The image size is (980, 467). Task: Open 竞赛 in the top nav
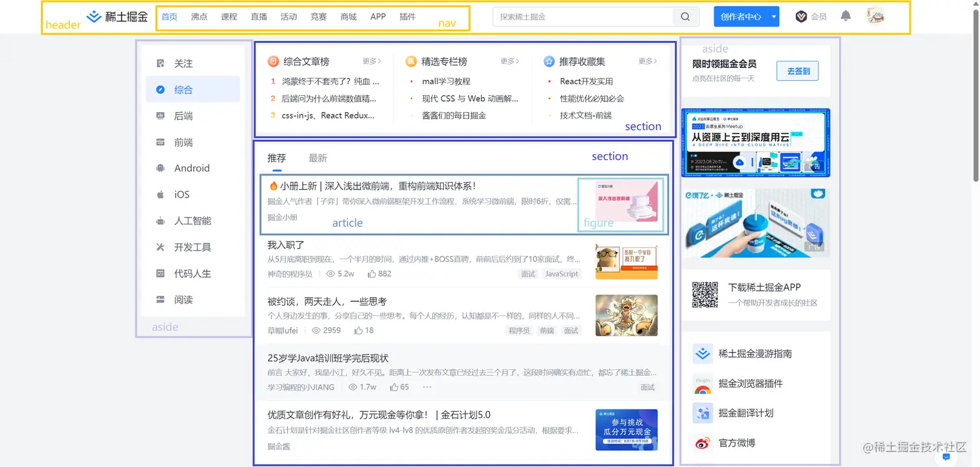[x=319, y=17]
